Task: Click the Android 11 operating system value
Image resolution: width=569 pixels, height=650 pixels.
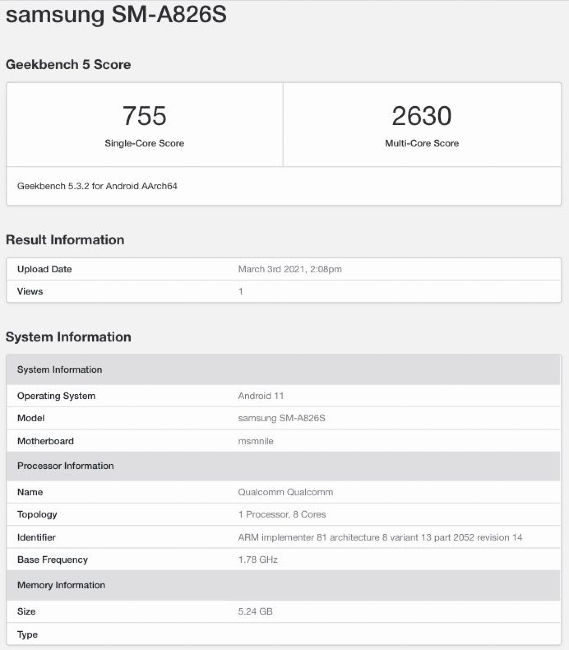Action: tap(261, 396)
